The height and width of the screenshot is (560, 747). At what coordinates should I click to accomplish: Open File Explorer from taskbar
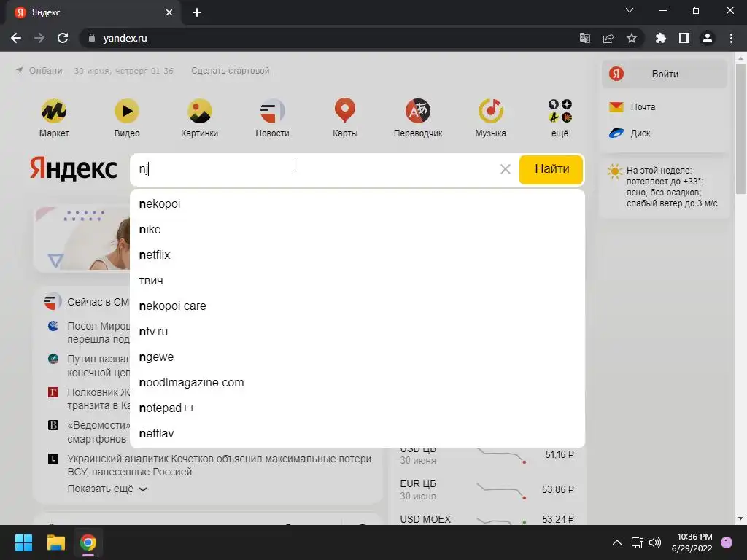pyautogui.click(x=55, y=542)
